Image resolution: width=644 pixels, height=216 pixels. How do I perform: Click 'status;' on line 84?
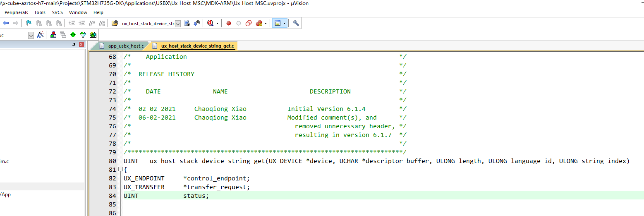196,196
